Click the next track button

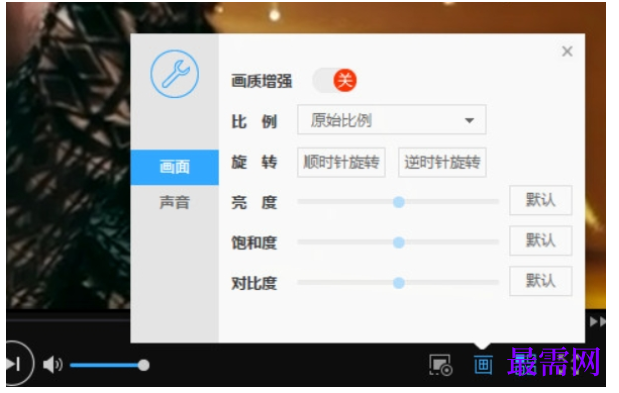coord(17,364)
